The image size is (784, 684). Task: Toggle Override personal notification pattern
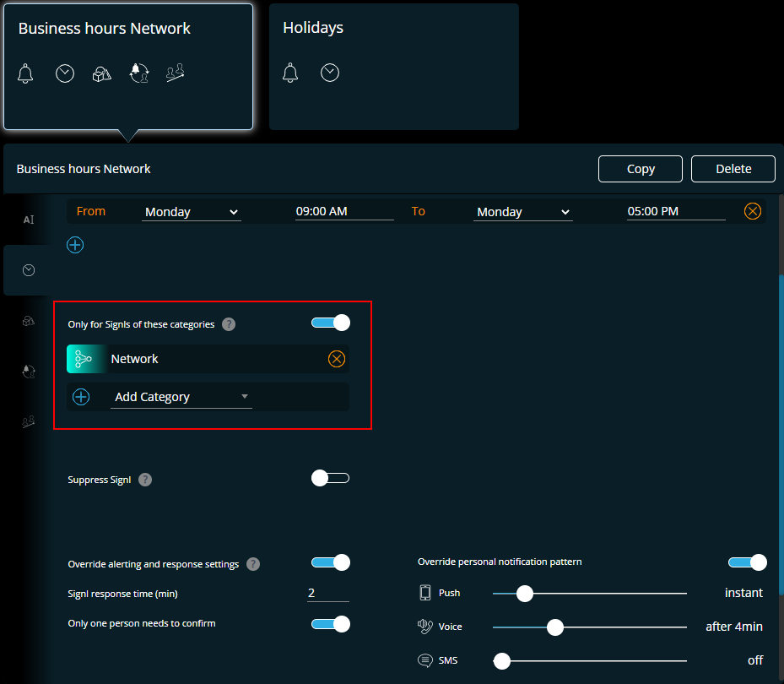tap(748, 562)
